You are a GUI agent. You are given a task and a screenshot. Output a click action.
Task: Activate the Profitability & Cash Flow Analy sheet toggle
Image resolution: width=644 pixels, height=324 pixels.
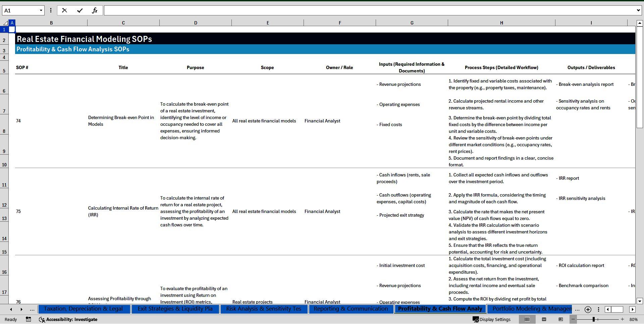pos(440,309)
